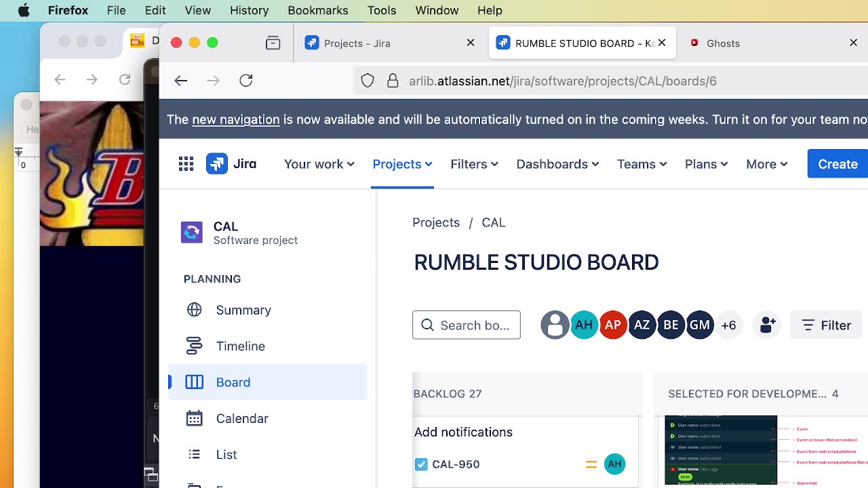Open the Help menu

point(490,10)
